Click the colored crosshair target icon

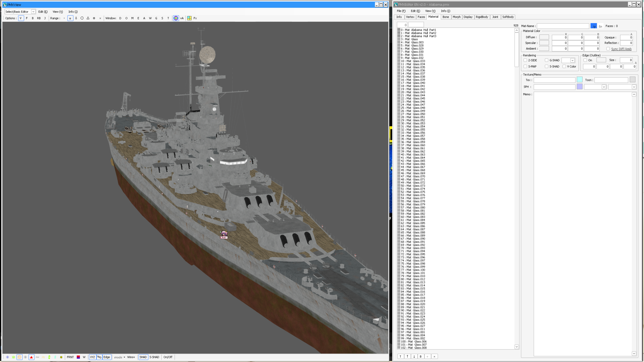coord(176,18)
